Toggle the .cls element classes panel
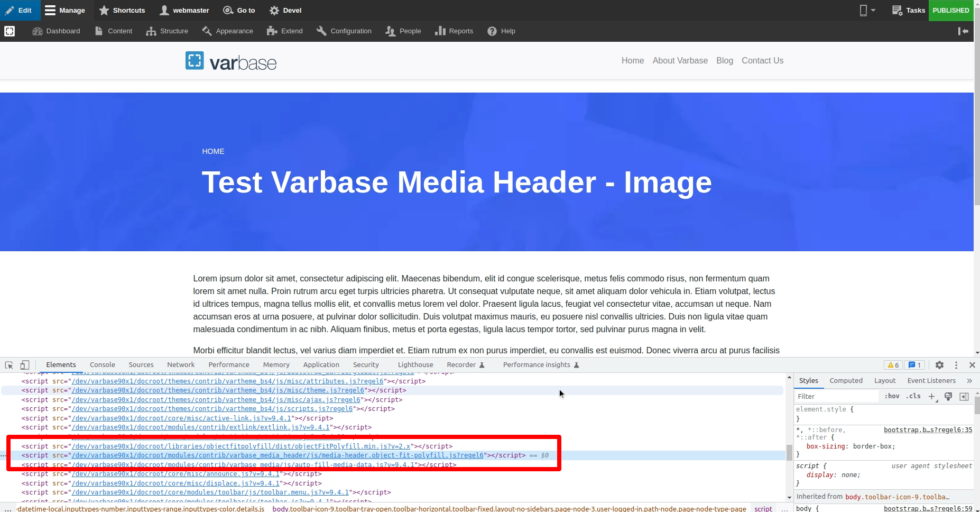980x512 pixels. [x=913, y=396]
